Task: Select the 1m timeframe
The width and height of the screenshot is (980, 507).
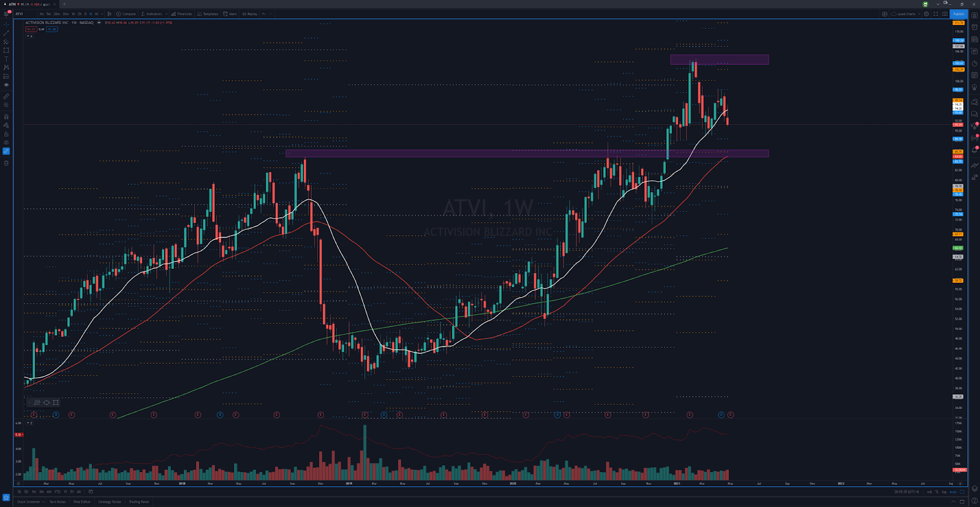Action: (42, 13)
